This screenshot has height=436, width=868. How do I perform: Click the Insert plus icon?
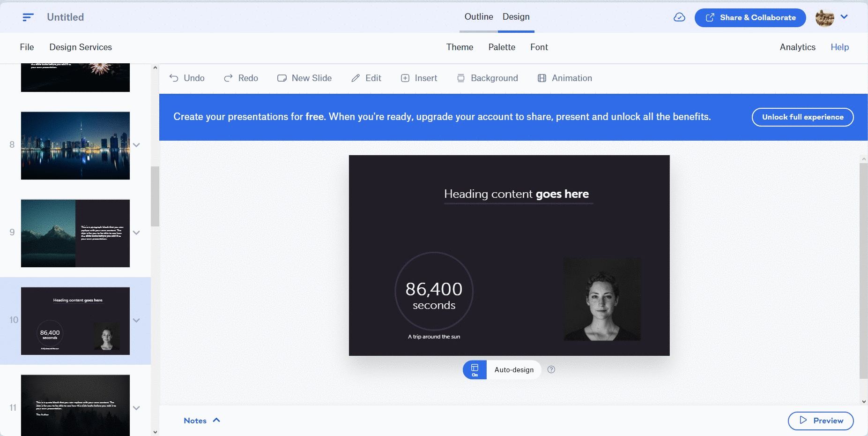point(405,78)
